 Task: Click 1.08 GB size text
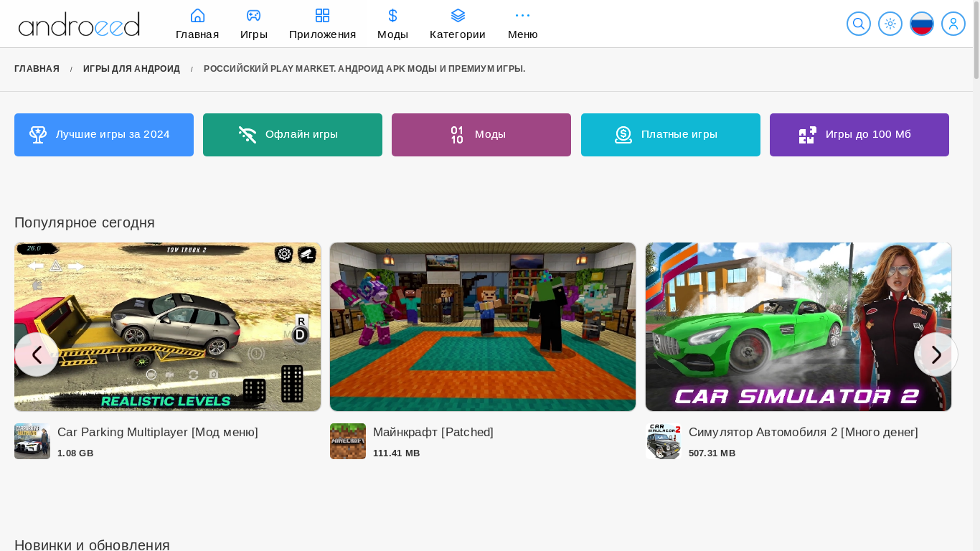pos(75,453)
